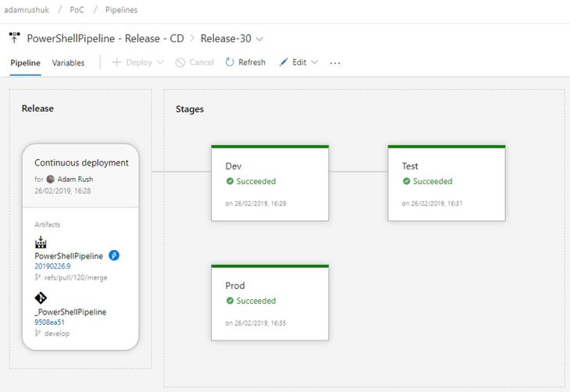Click the plus Deploy icon
The width and height of the screenshot is (570, 392).
pyautogui.click(x=116, y=62)
